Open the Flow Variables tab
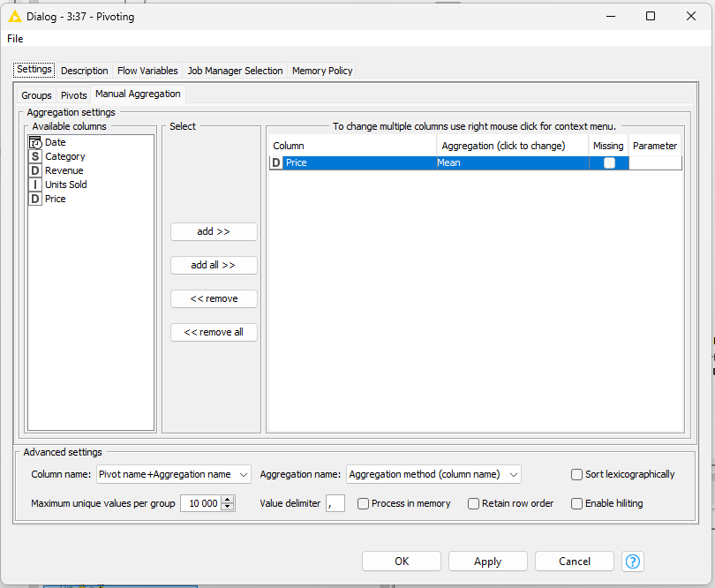This screenshot has height=588, width=715. [147, 71]
